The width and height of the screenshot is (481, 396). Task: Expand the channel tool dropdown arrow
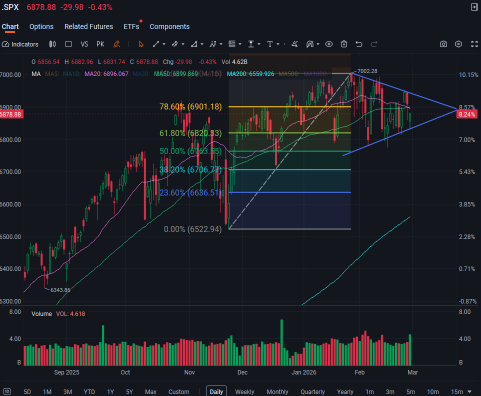point(183,44)
